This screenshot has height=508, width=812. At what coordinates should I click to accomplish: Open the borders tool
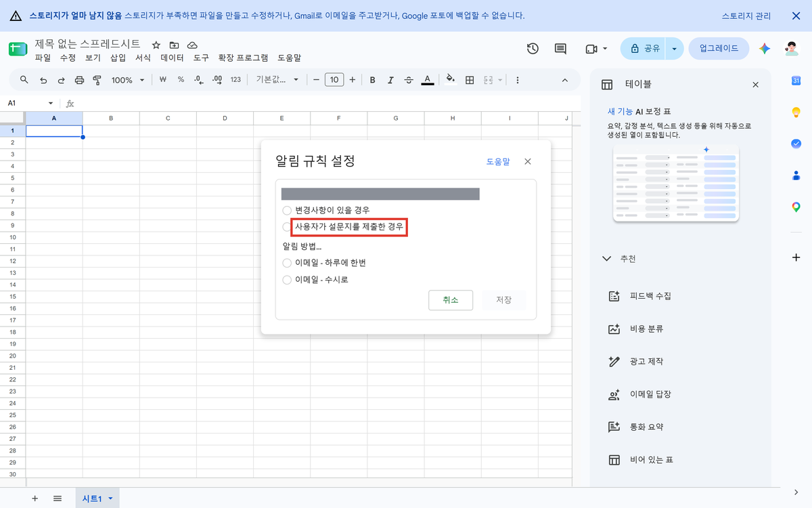pyautogui.click(x=470, y=80)
